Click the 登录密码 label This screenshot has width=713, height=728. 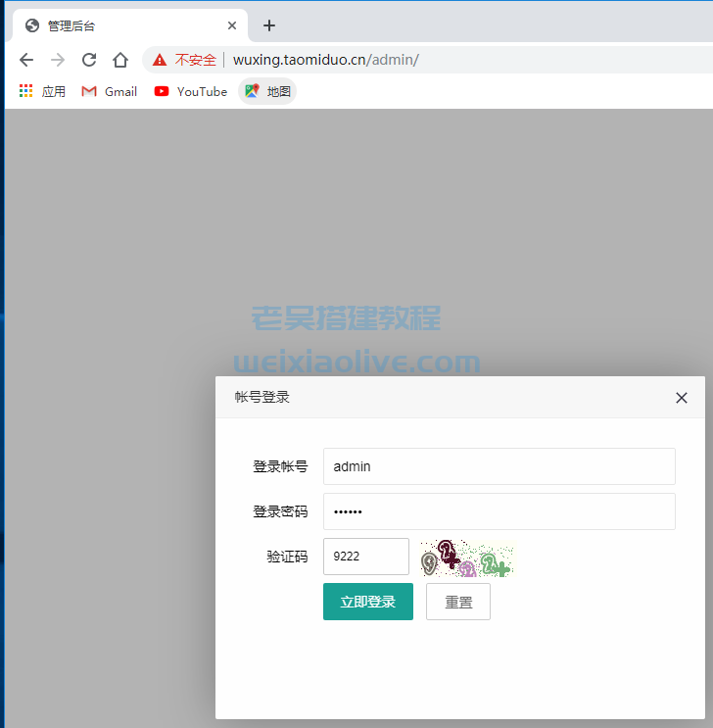[280, 511]
